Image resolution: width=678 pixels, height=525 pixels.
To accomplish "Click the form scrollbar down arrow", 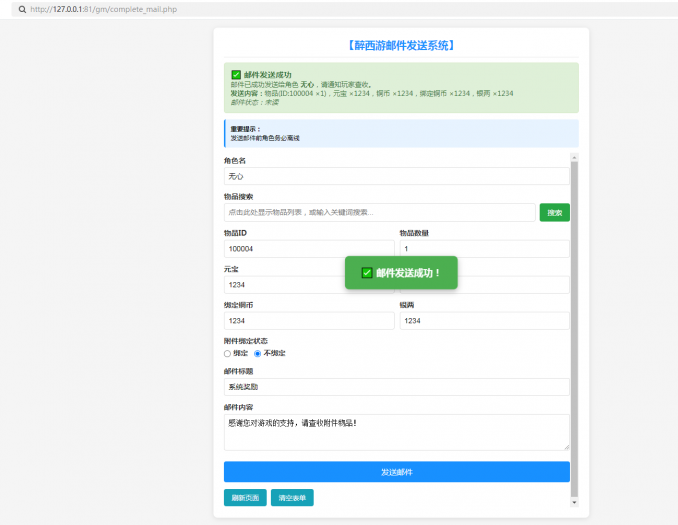I will click(574, 500).
